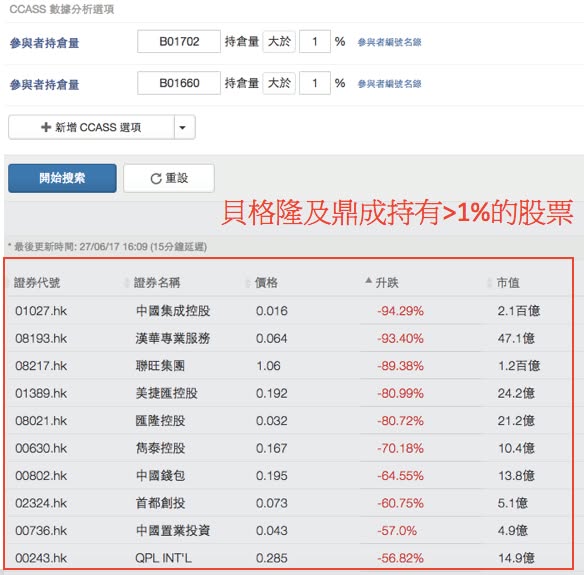Click the -80.72% change value

coord(400,421)
